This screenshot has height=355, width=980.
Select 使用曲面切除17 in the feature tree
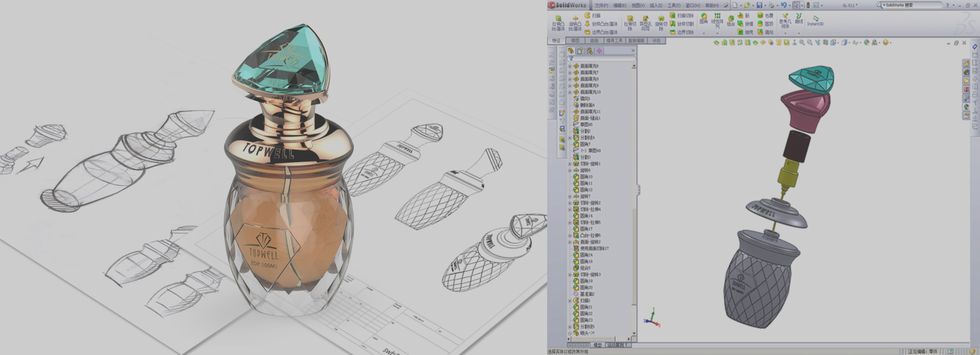click(x=592, y=248)
